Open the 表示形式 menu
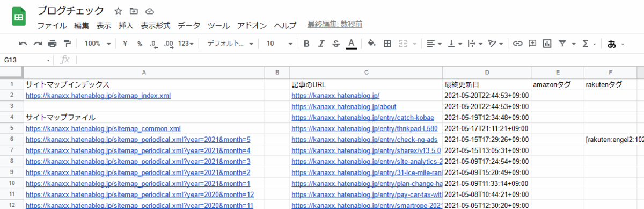The image size is (644, 209). pyautogui.click(x=156, y=25)
